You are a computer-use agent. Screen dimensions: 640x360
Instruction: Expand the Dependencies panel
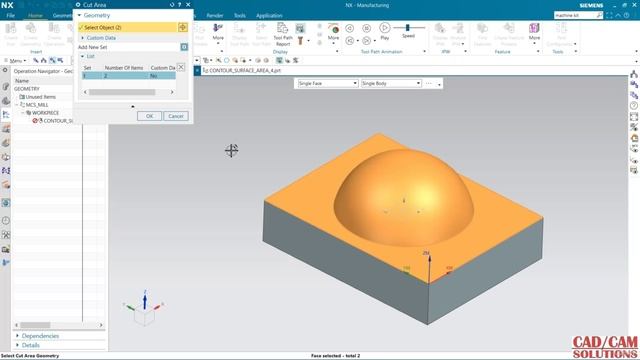pyautogui.click(x=17, y=336)
